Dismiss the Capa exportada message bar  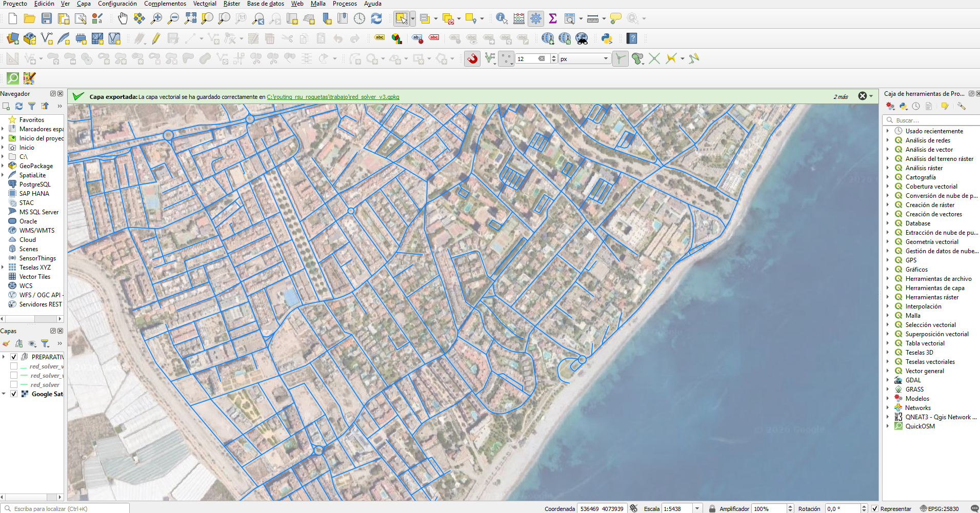[863, 96]
